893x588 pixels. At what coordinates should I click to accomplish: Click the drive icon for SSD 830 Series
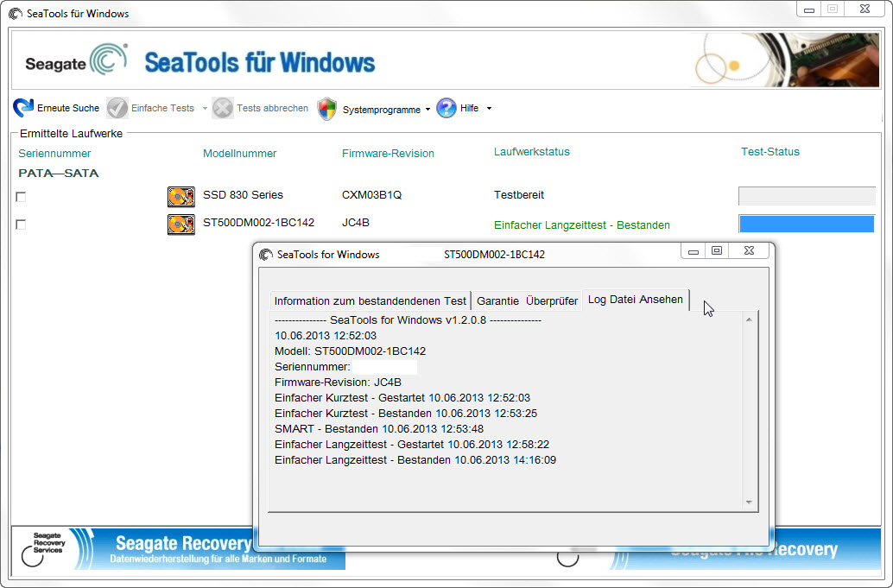(181, 196)
